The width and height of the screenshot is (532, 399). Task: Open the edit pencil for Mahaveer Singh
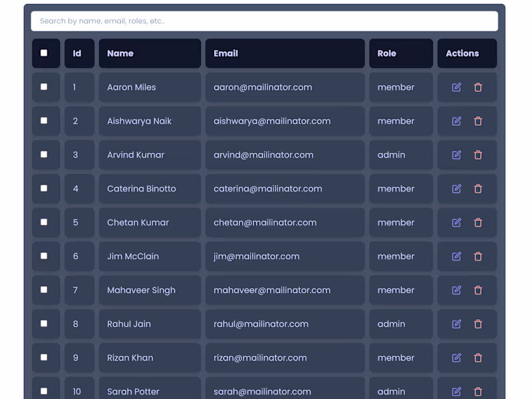[x=456, y=290]
